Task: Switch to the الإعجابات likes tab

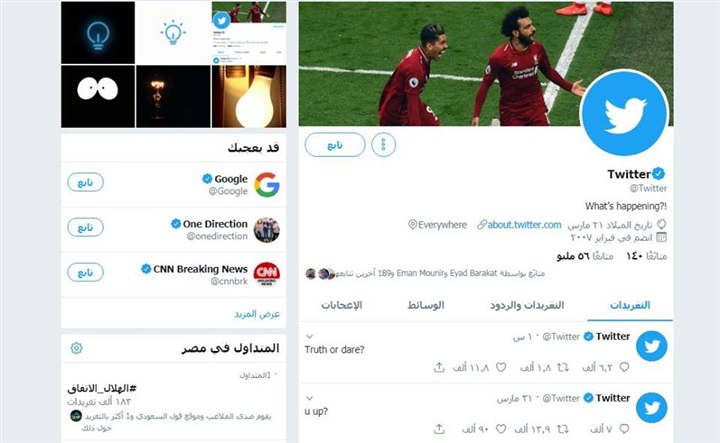Action: [x=342, y=305]
